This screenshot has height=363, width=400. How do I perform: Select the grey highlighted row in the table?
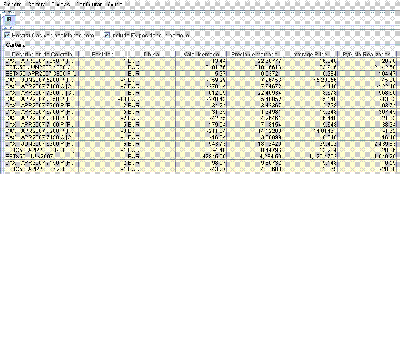click(200, 74)
